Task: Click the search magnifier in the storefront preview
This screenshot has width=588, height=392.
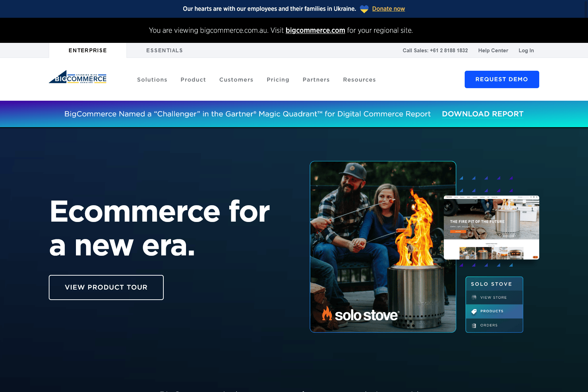Action: click(x=519, y=197)
